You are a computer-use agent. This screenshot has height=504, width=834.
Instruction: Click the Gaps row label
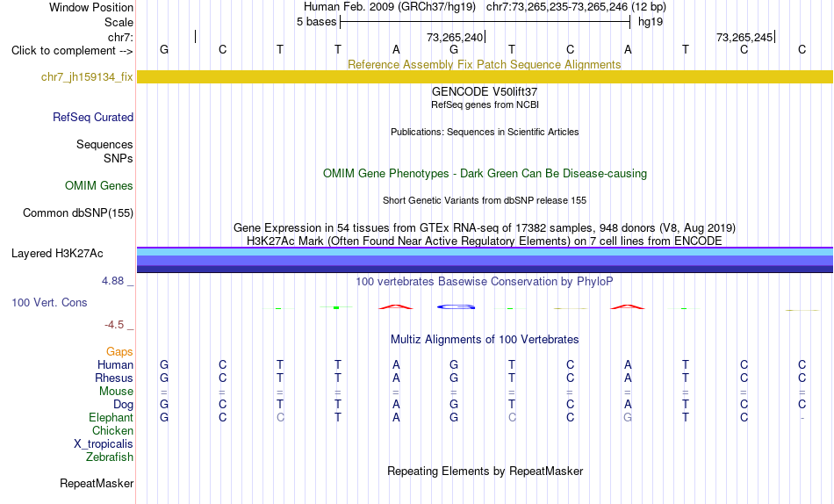[x=119, y=352]
